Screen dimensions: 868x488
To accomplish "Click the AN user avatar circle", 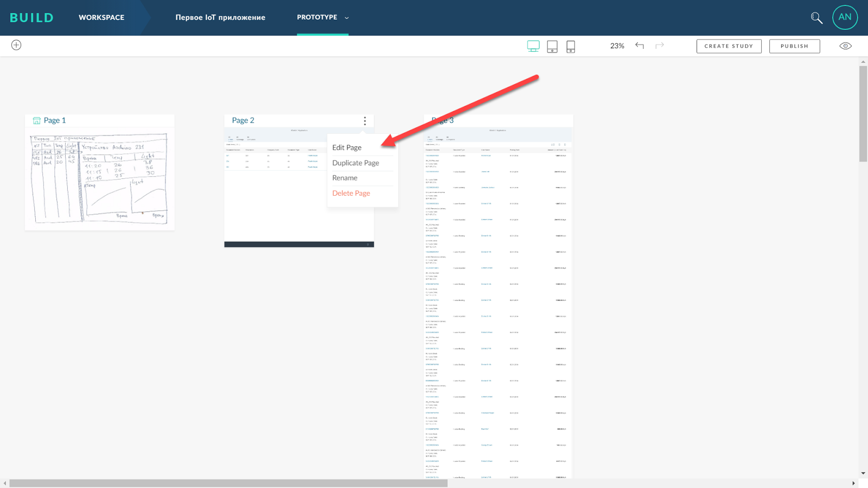I will (845, 17).
